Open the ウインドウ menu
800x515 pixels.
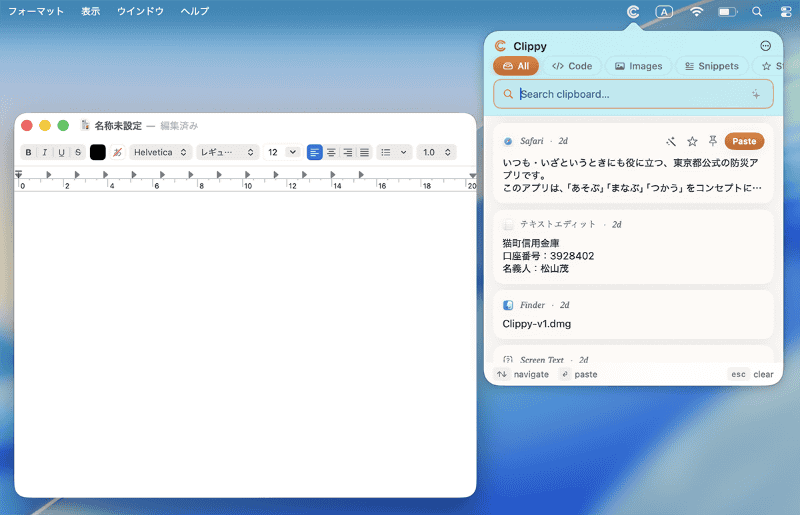pos(140,11)
